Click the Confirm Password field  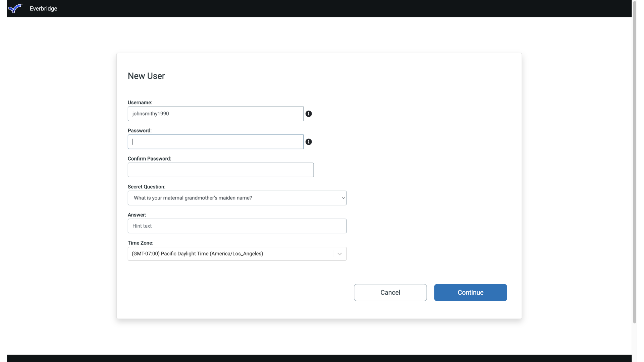(220, 170)
